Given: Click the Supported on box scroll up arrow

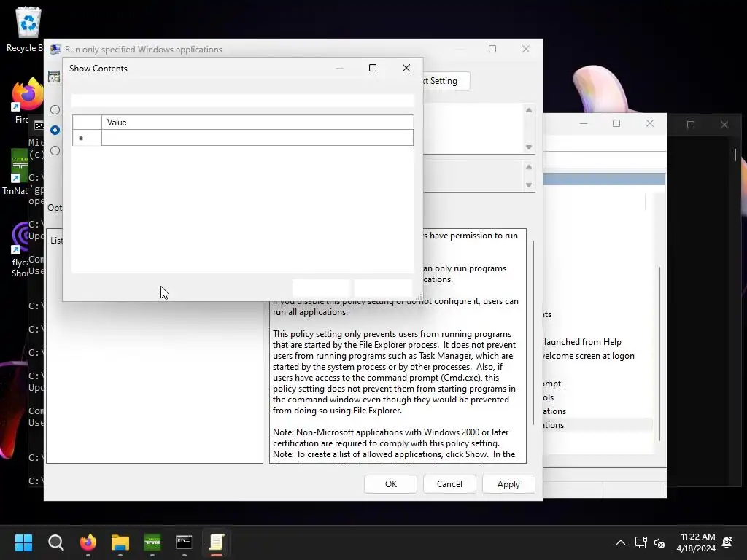Looking at the screenshot, I should coord(528,167).
